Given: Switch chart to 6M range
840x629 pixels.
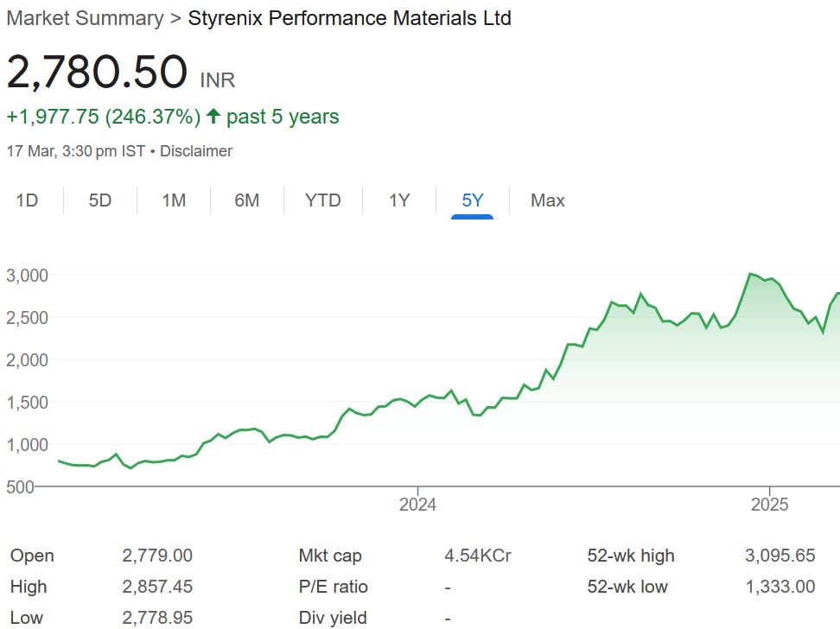Looking at the screenshot, I should coord(247,200).
